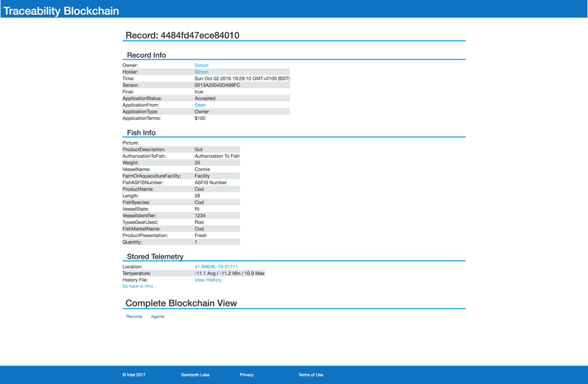588x384 pixels.
Task: Click the ProductPresentation value Fresh
Action: (x=201, y=235)
